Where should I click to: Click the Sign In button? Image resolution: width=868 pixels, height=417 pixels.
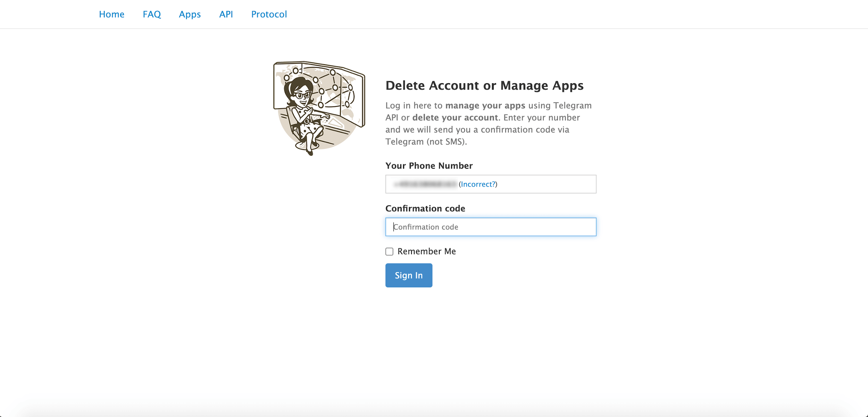409,275
